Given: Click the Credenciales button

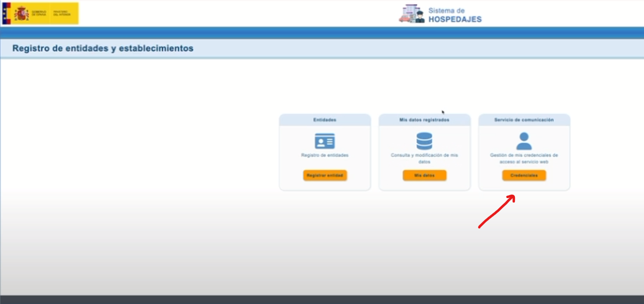Looking at the screenshot, I should pos(524,175).
